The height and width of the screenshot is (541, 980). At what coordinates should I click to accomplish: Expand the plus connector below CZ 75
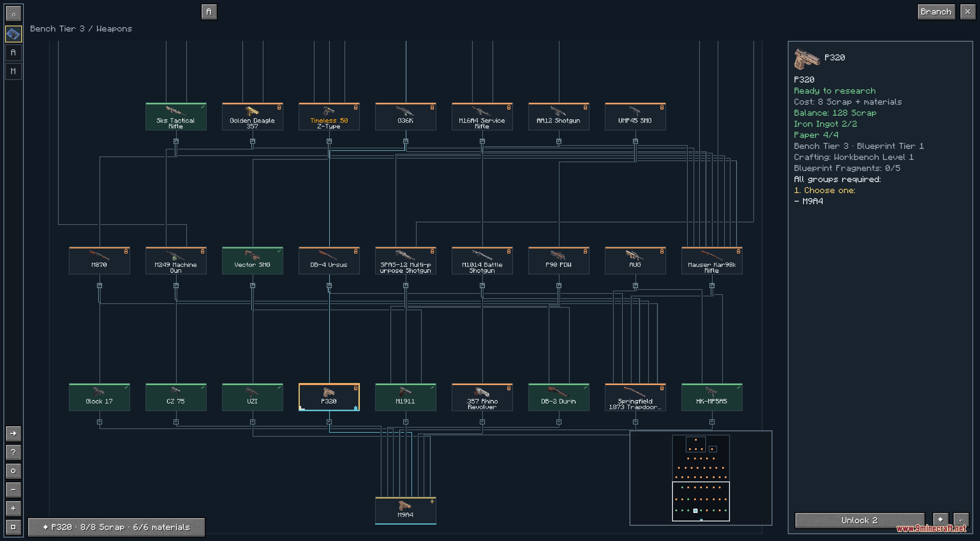[176, 422]
